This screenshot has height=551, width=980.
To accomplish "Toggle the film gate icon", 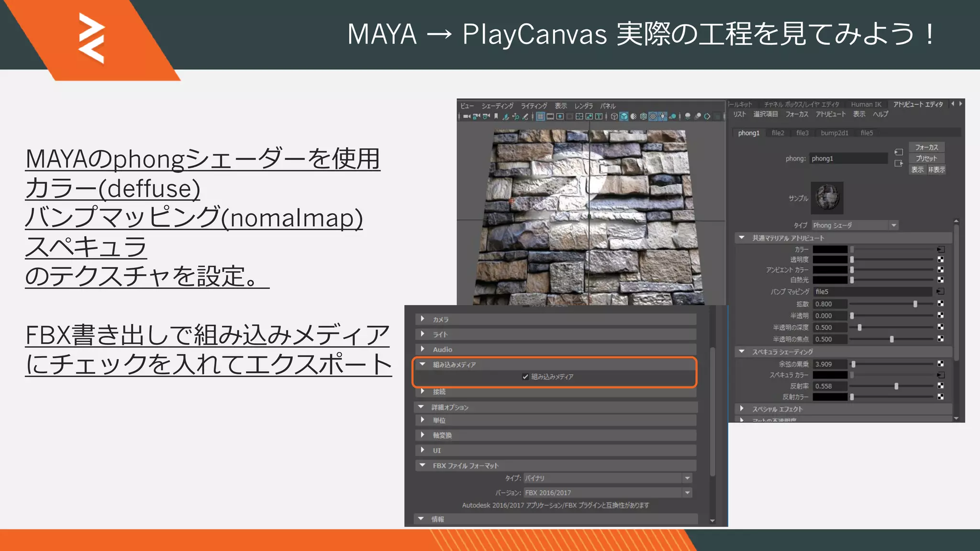I will (550, 116).
